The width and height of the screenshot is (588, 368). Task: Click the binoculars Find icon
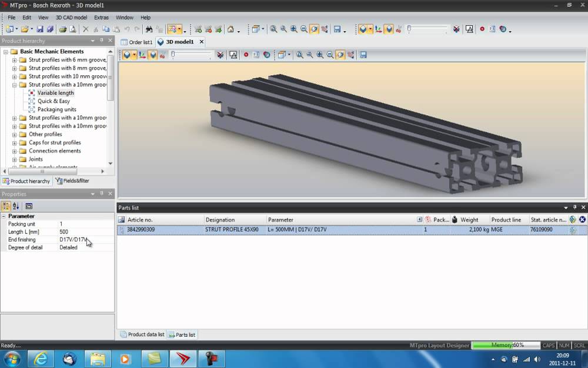tap(149, 29)
